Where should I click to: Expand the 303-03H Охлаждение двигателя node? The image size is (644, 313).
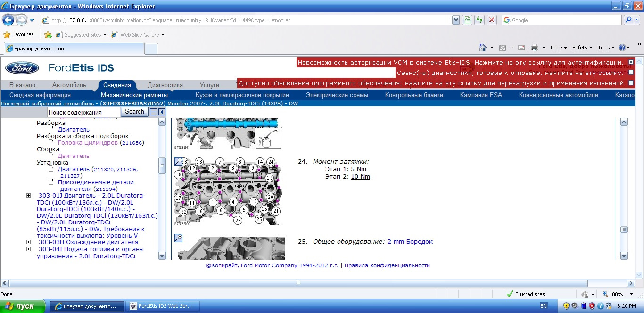tap(28, 242)
